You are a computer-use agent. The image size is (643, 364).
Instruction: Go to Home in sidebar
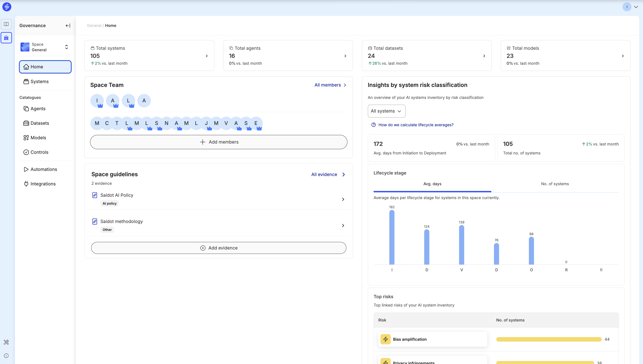pos(45,67)
